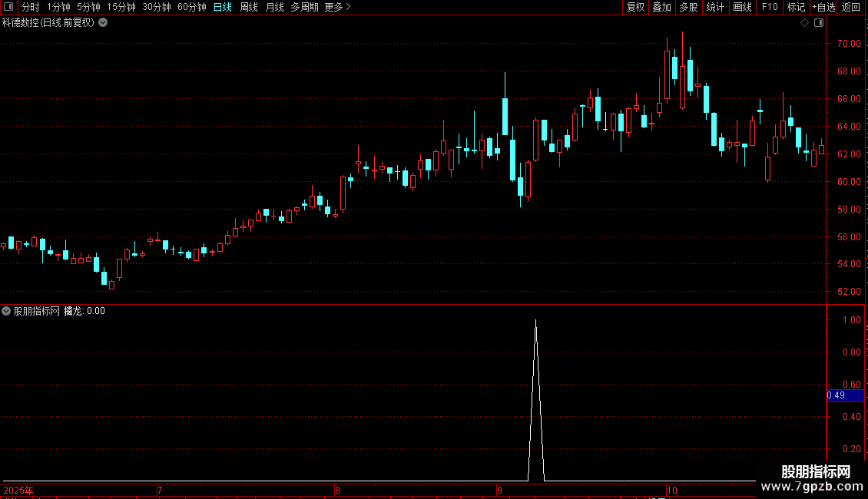Click the 标记 mark button
The height and width of the screenshot is (499, 868).
796,7
